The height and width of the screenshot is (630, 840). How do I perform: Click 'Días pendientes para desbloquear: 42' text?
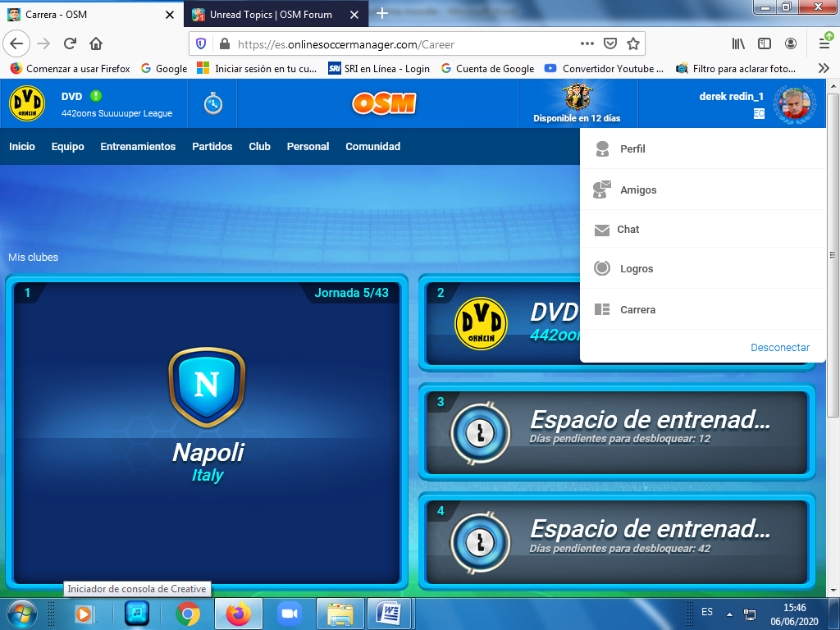620,548
